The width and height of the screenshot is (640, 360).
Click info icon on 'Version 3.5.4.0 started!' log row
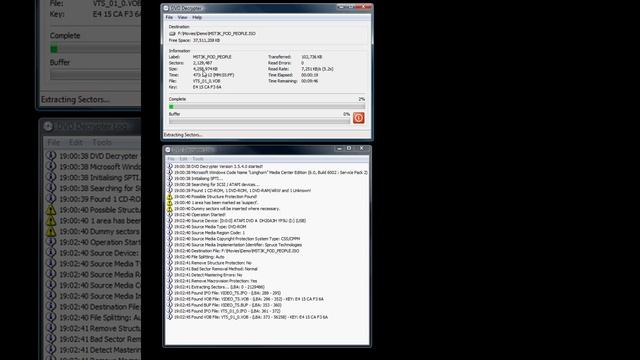click(170, 167)
